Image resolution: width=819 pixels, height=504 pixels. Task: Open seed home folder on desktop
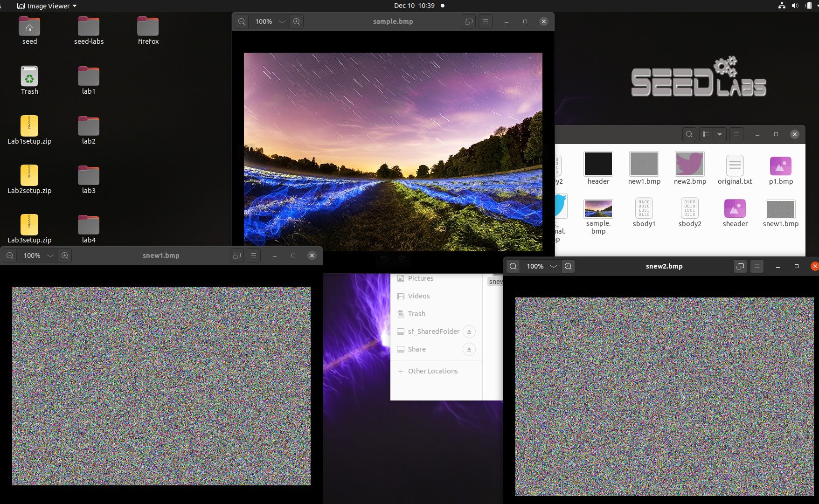pos(29,31)
